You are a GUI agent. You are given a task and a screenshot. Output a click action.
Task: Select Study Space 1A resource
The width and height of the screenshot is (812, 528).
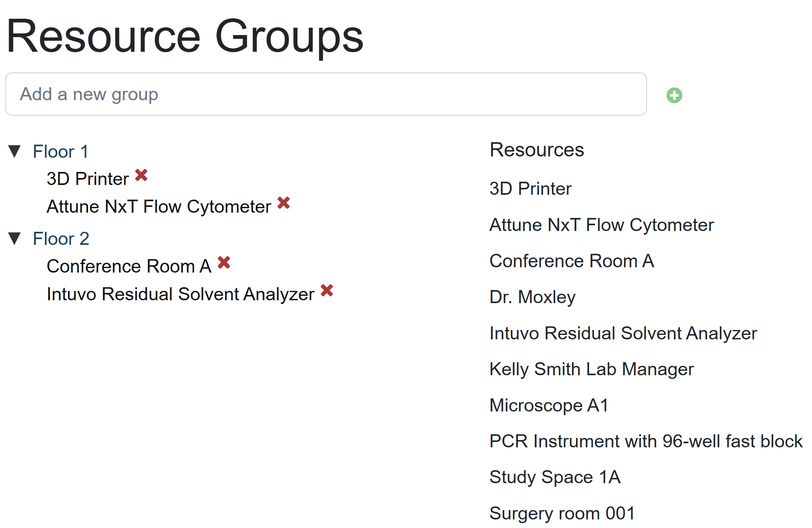pyautogui.click(x=555, y=477)
